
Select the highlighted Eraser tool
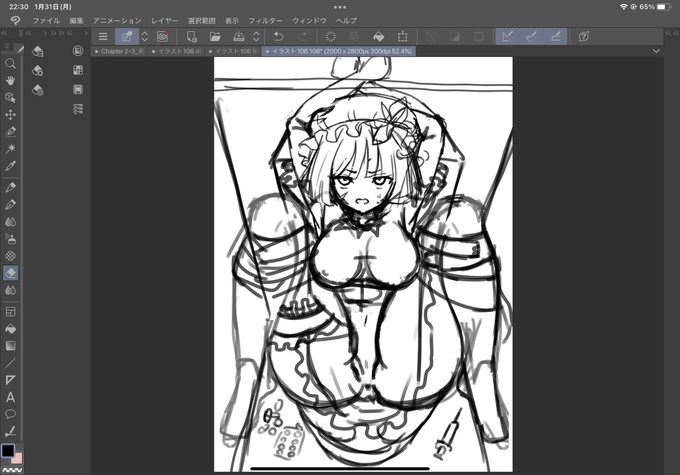point(10,273)
